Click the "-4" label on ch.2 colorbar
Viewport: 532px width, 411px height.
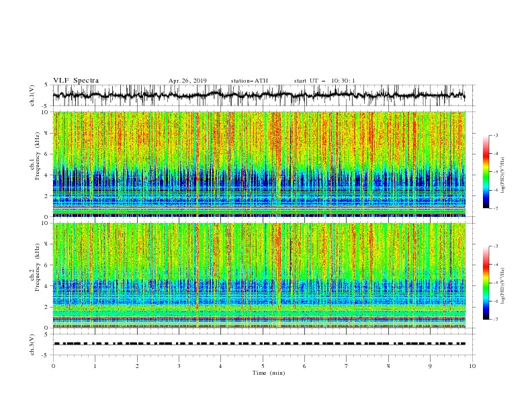coord(495,265)
